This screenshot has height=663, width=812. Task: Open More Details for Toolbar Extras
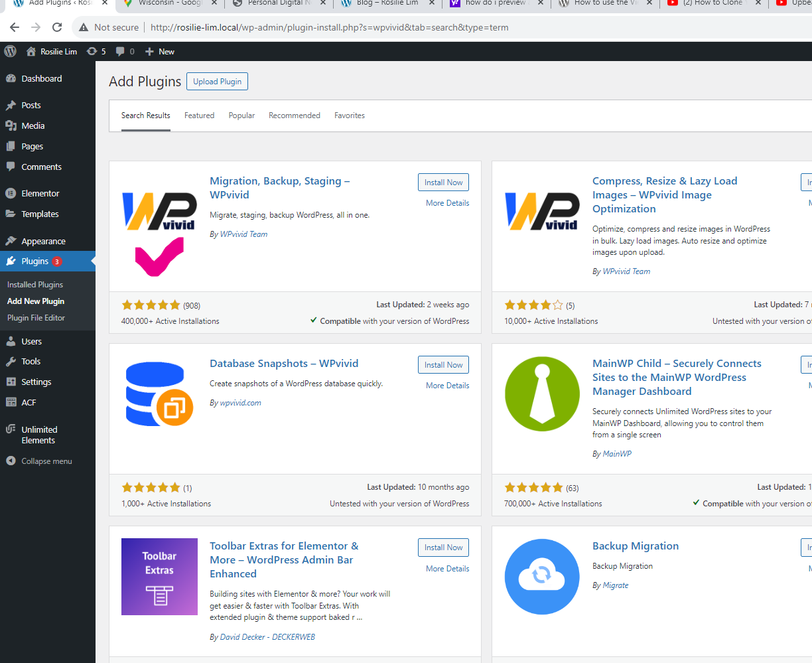click(x=447, y=569)
